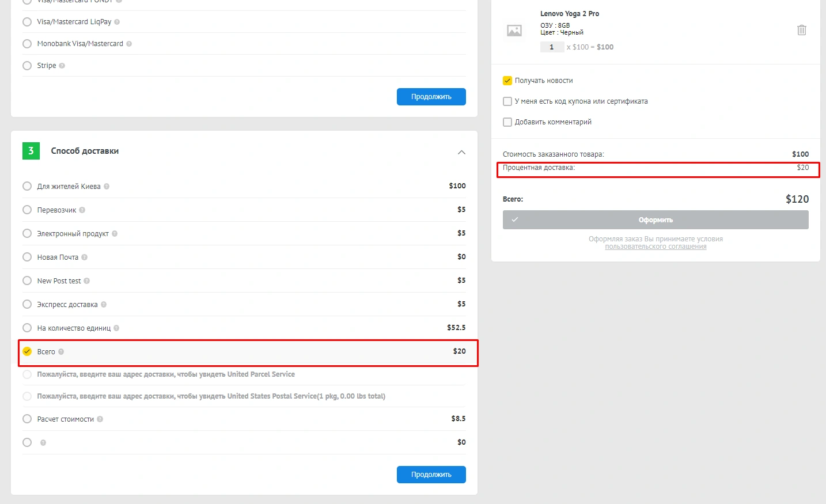Screen dimensions: 826x504
Task: Click help icon beside Для жителей Киева
Action: point(107,187)
